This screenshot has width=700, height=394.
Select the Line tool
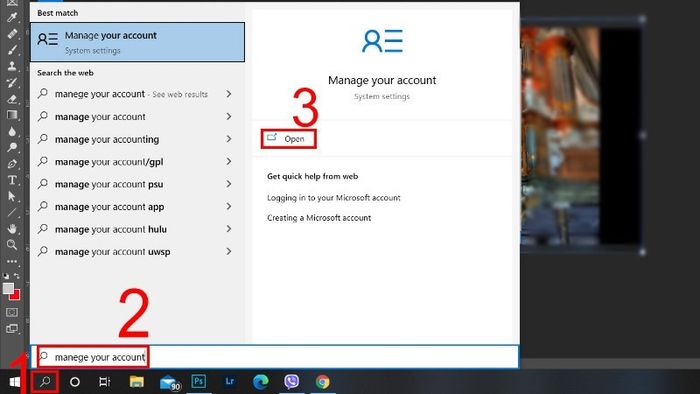coord(12,212)
